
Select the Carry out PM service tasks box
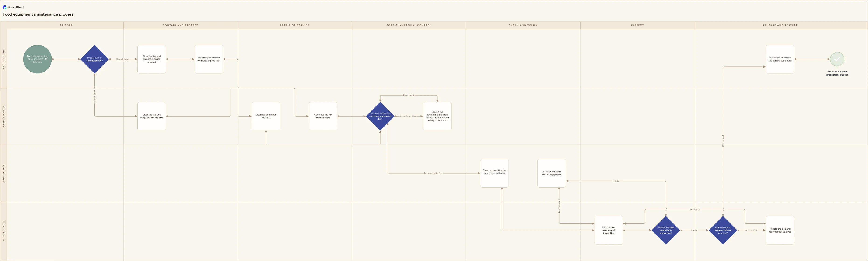pos(323,116)
